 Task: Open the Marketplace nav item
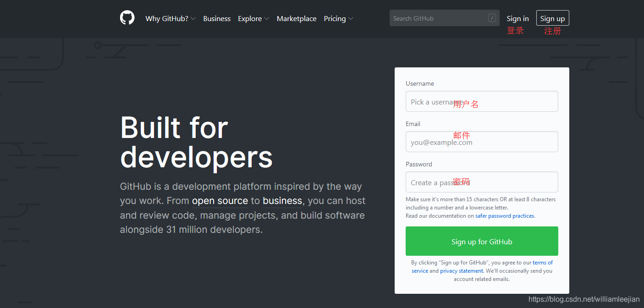tap(297, 18)
